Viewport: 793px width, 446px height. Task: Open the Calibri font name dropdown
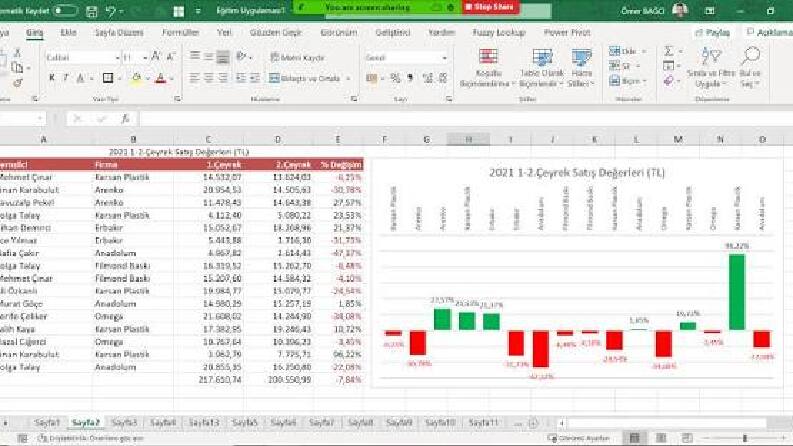pos(117,58)
